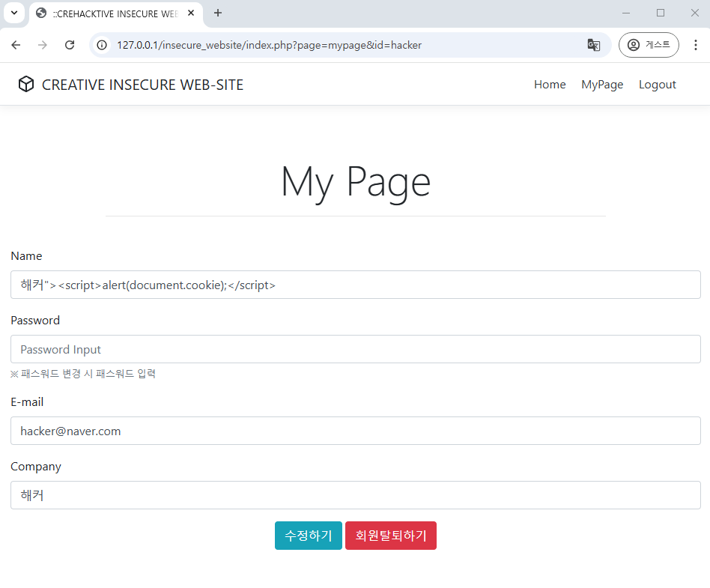The width and height of the screenshot is (710, 588).
Task: Open MyPage from the navbar
Action: click(602, 85)
